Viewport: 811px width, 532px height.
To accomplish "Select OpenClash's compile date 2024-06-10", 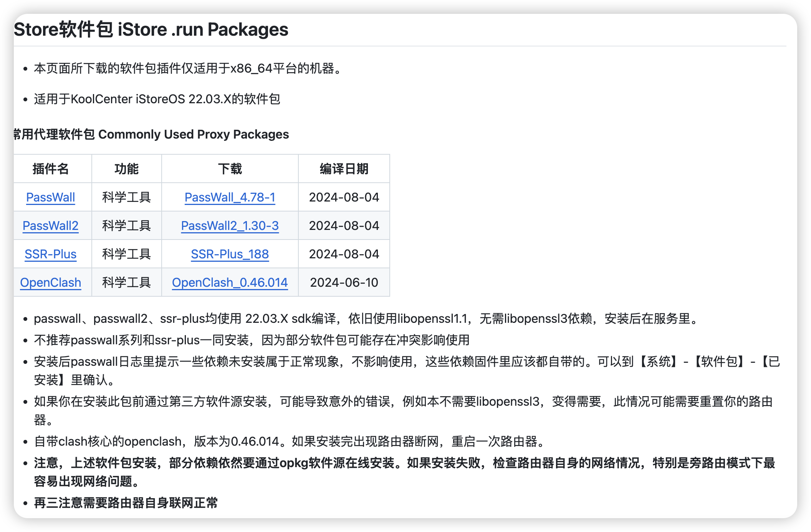I will pos(344,283).
